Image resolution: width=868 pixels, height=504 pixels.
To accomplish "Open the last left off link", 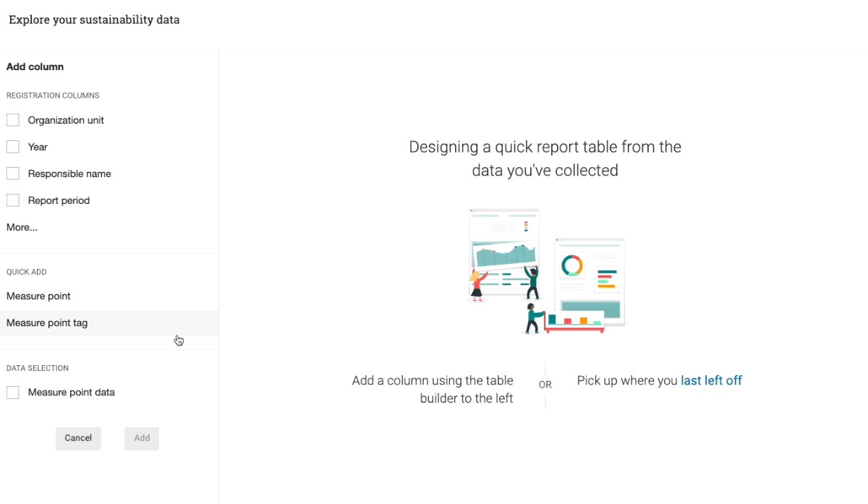I will [711, 380].
